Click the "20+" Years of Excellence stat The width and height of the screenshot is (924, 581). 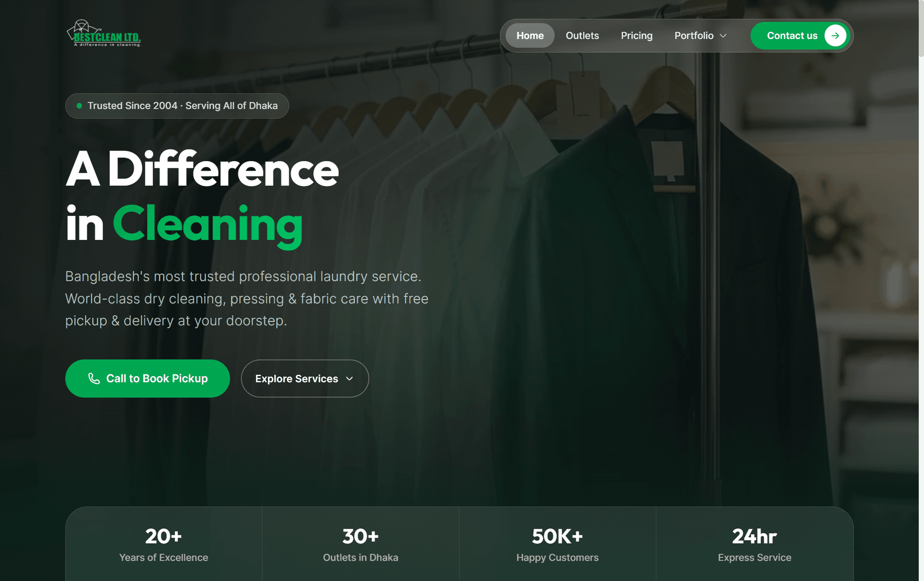pos(164,545)
